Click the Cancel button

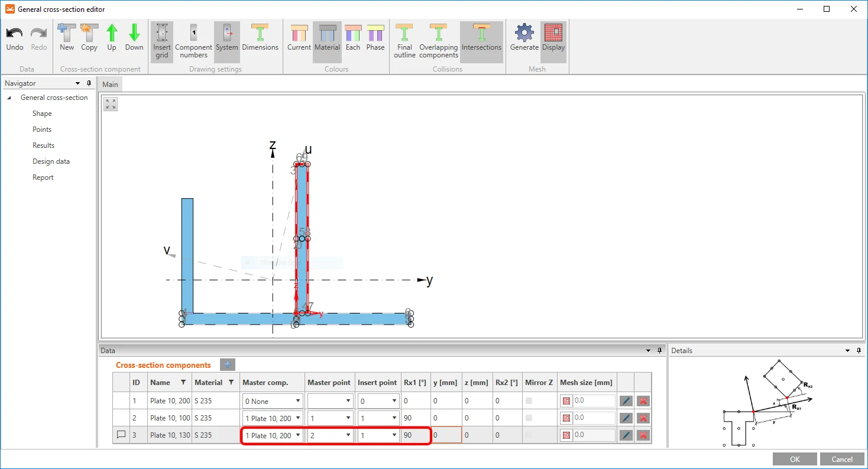pyautogui.click(x=842, y=459)
